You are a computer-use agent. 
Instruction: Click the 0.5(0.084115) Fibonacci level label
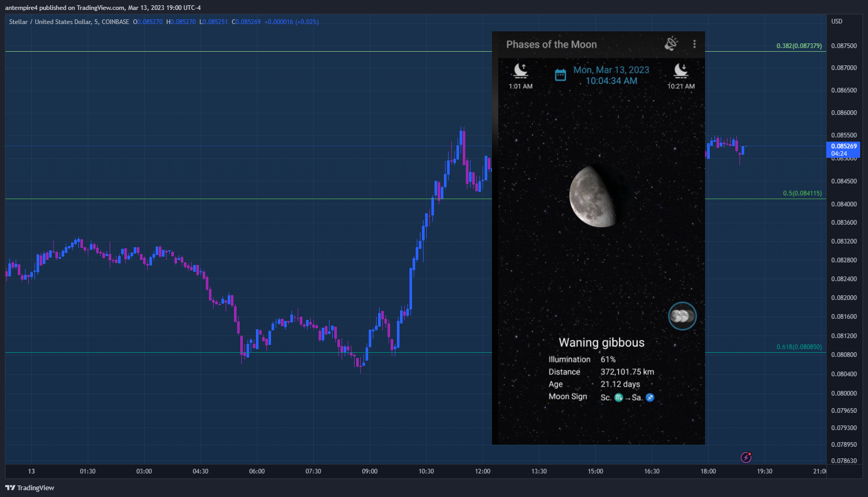802,193
